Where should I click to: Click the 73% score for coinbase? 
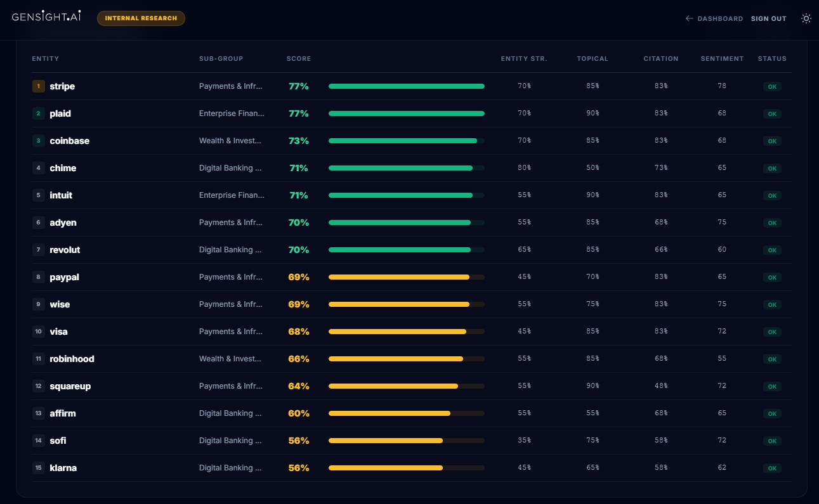click(x=299, y=141)
